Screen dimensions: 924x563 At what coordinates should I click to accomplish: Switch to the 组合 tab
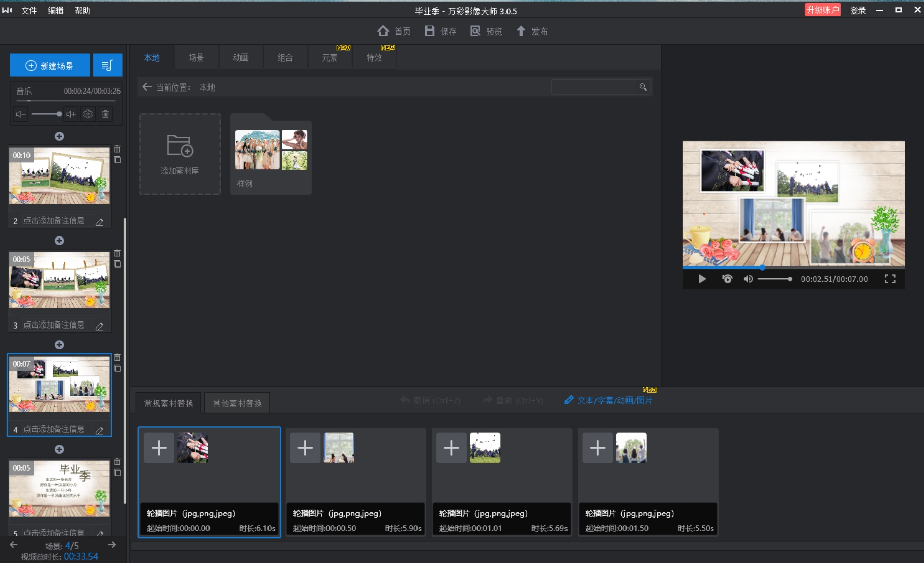click(285, 57)
